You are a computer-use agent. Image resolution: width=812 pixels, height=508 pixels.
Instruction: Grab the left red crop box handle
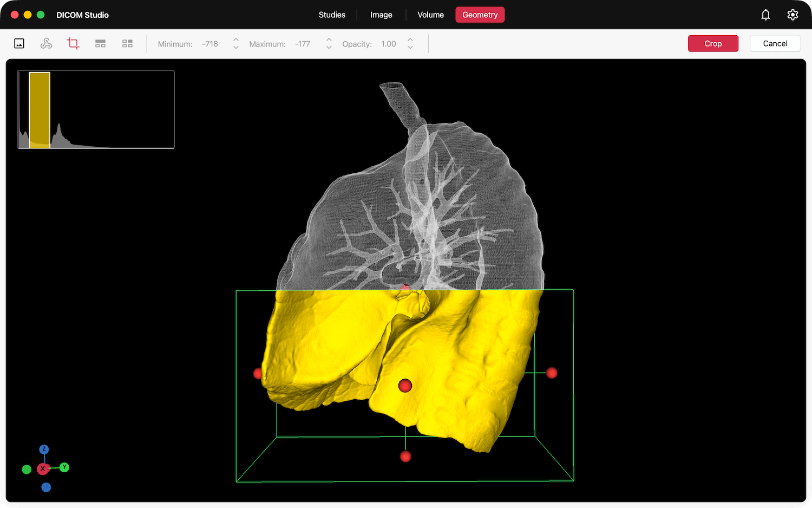pos(258,373)
